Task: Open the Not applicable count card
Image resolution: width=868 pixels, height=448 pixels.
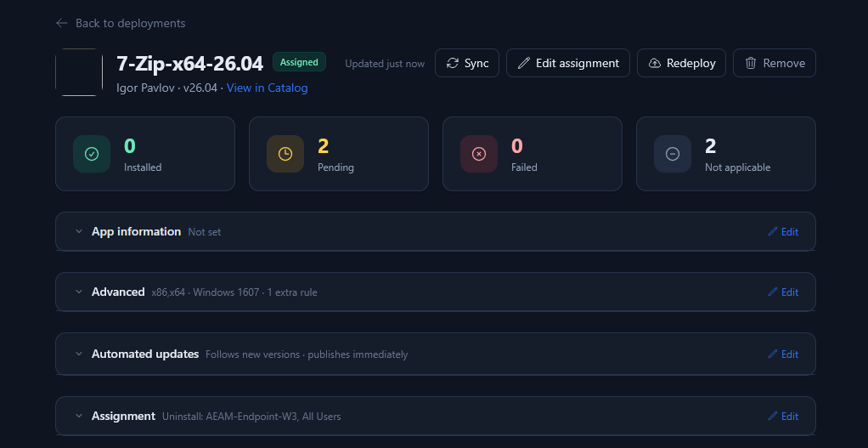Action: click(725, 154)
